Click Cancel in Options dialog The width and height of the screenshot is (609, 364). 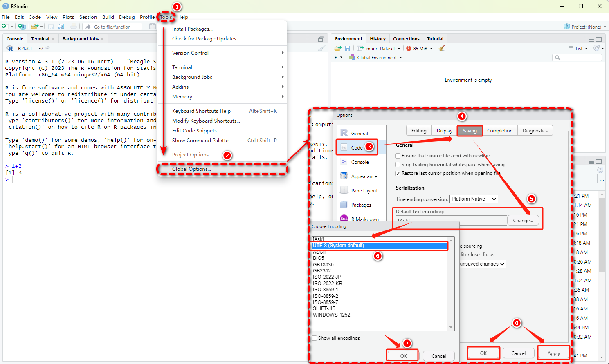(518, 353)
